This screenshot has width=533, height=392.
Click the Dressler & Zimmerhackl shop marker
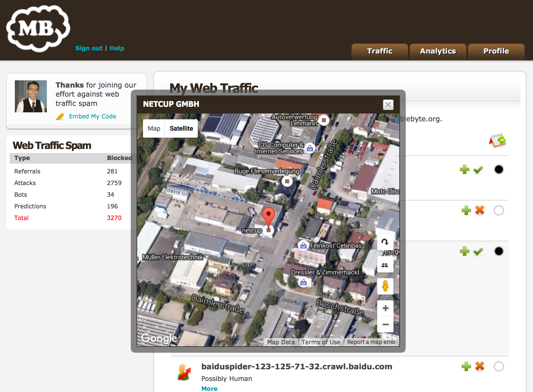(303, 282)
